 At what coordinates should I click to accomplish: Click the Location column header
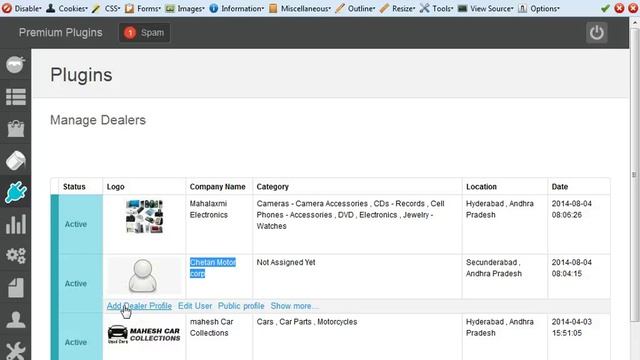coord(481,187)
